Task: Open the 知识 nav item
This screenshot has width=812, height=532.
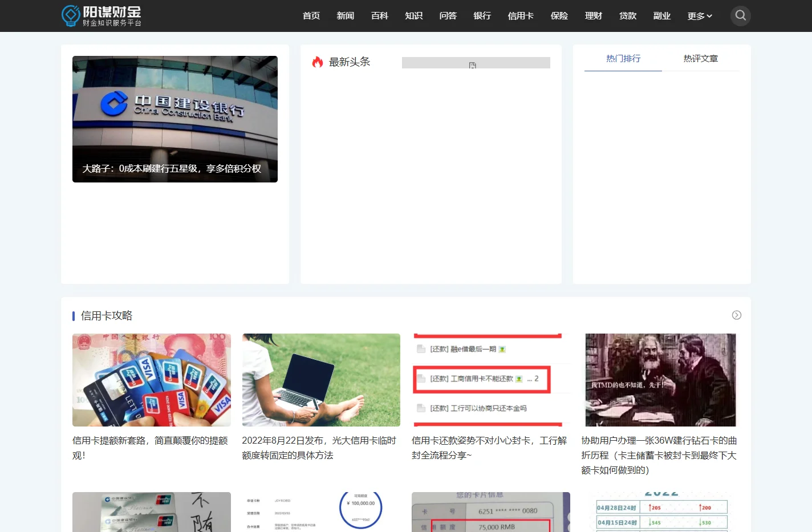Action: click(x=414, y=16)
